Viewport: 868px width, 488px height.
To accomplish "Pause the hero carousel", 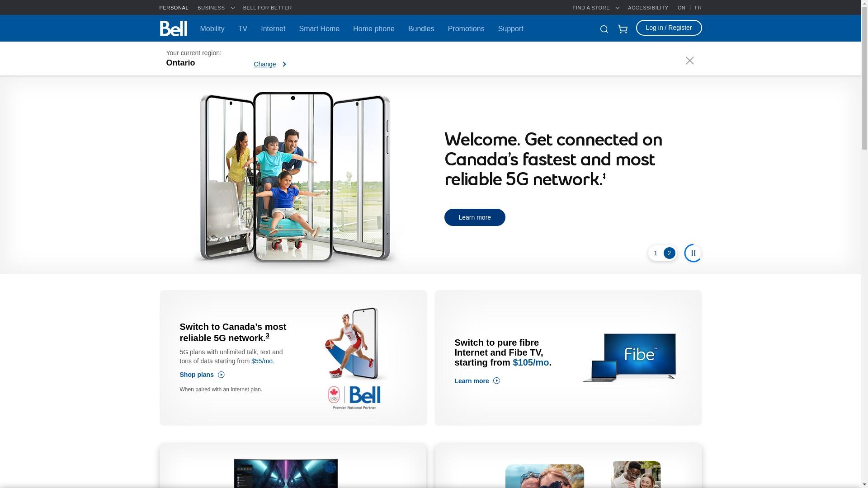I will coord(693,253).
